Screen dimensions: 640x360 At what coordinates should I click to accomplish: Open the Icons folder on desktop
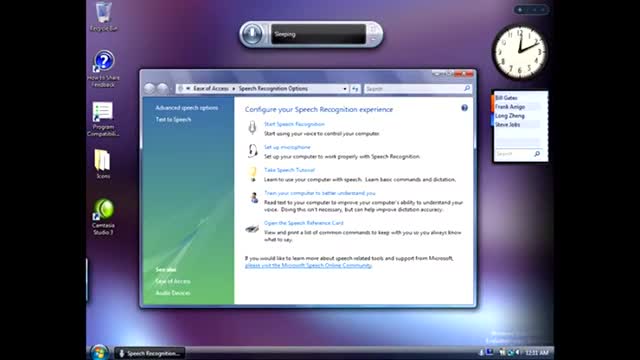[103, 164]
